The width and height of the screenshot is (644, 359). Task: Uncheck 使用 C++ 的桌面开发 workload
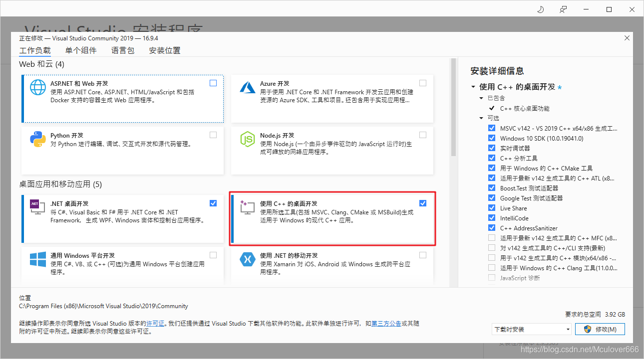point(423,203)
